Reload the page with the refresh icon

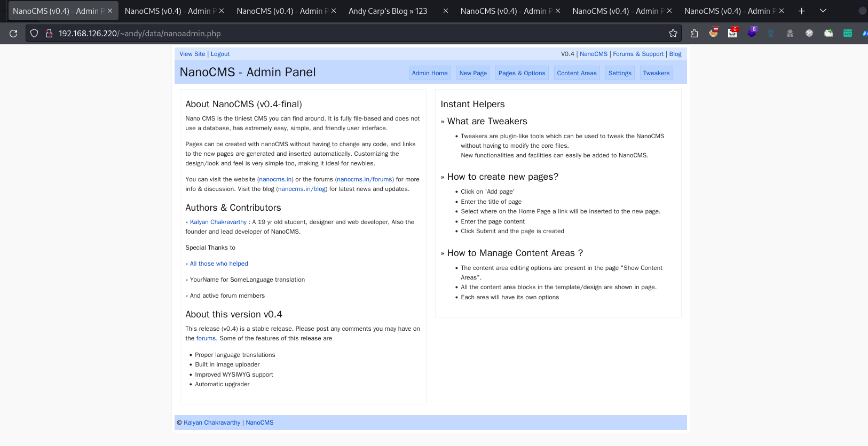click(13, 33)
